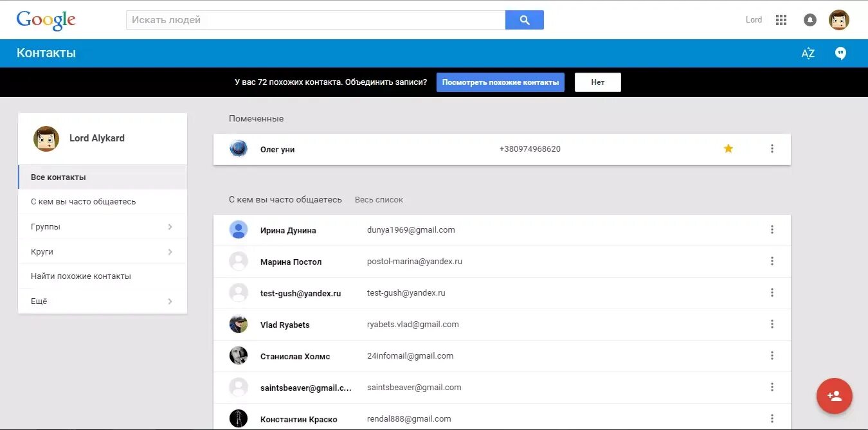Screen dimensions: 868x430
Task: Open more options for Vlad Ryabets
Action: coord(772,324)
